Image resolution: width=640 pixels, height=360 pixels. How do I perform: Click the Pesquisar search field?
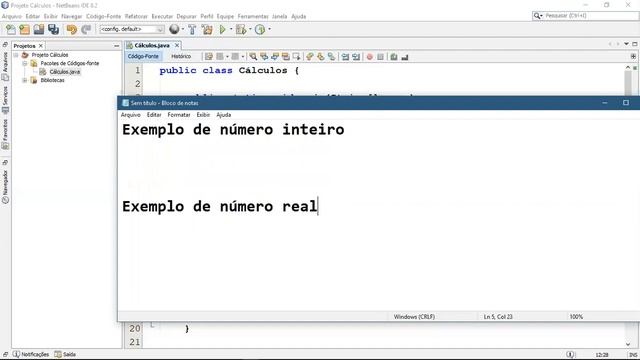coord(585,16)
